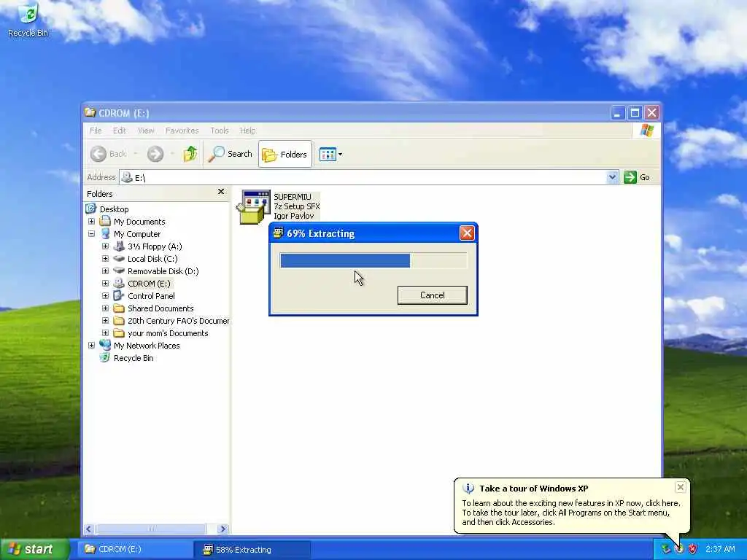Image resolution: width=747 pixels, height=560 pixels.
Task: Select My Computer icon in tree
Action: [105, 234]
